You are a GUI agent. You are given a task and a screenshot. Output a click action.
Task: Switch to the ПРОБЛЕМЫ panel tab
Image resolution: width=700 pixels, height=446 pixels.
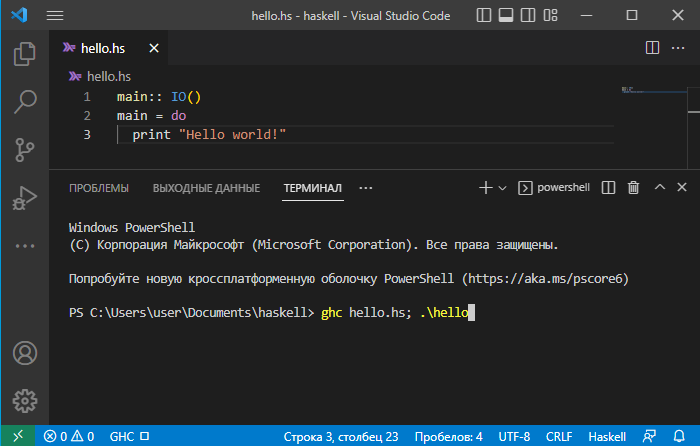click(99, 188)
